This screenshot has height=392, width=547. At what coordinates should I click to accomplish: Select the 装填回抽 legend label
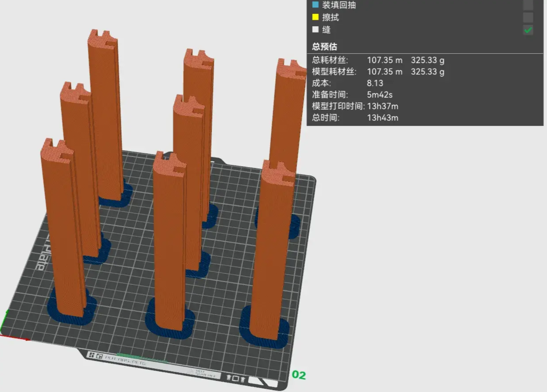[x=339, y=5]
